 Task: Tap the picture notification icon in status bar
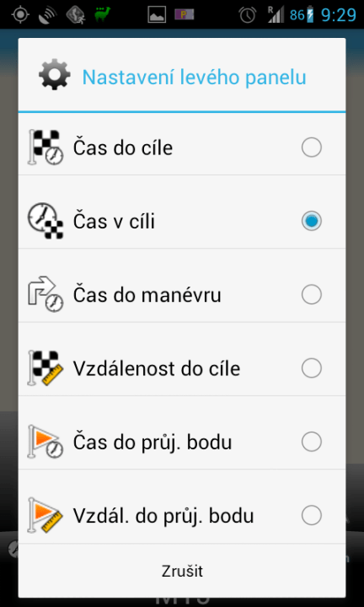coord(157,14)
